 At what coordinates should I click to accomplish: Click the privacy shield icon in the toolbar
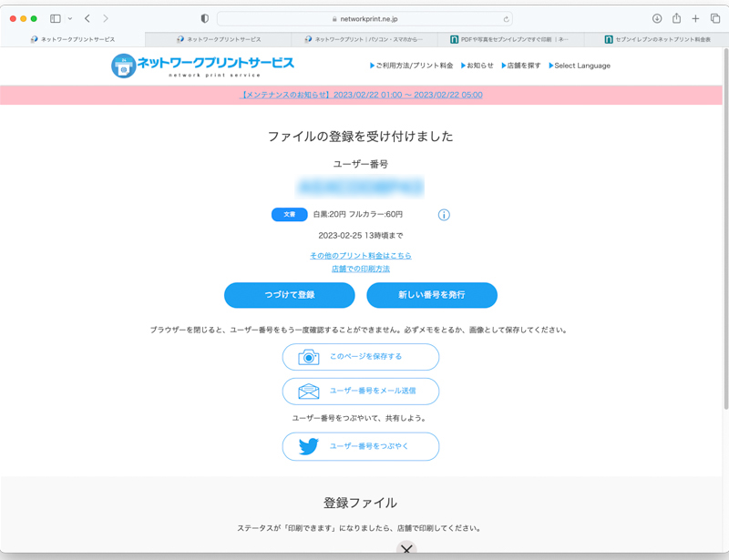tap(203, 17)
